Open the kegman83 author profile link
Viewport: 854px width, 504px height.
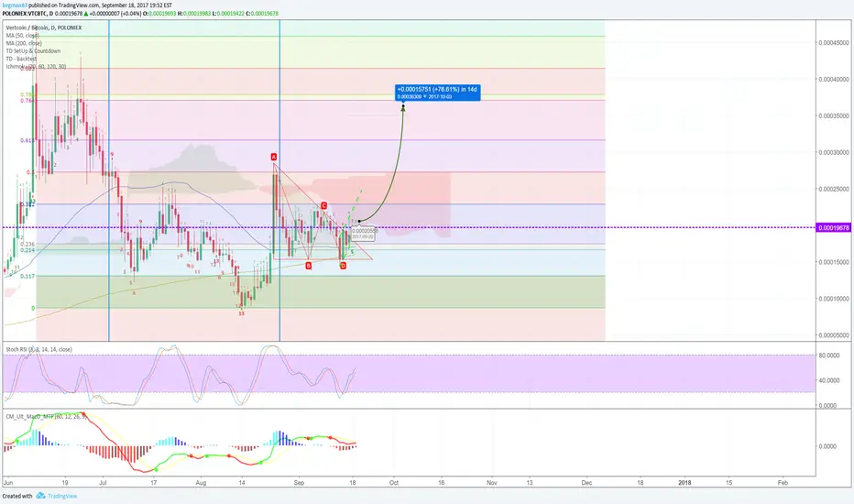tap(15, 5)
